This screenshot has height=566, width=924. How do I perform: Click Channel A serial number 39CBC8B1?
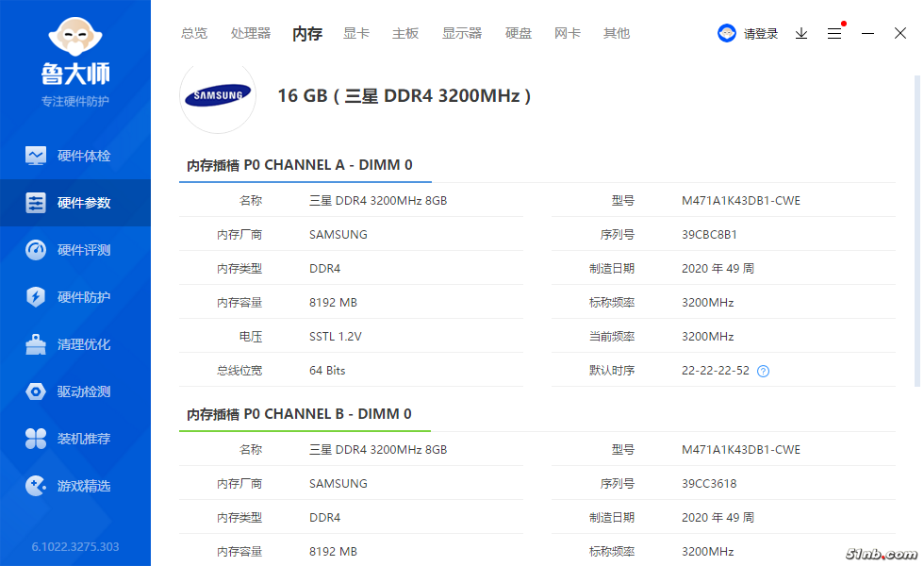[x=709, y=235]
